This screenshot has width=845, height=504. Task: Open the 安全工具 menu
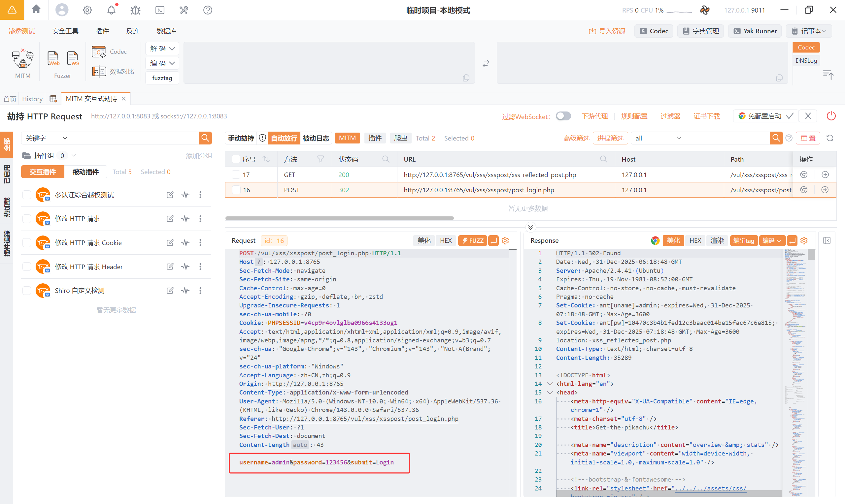click(65, 31)
